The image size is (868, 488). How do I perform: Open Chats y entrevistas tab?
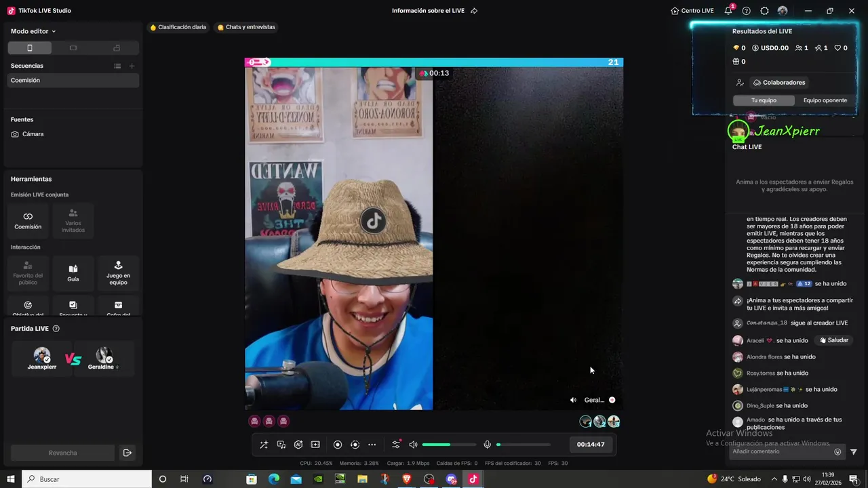(246, 27)
